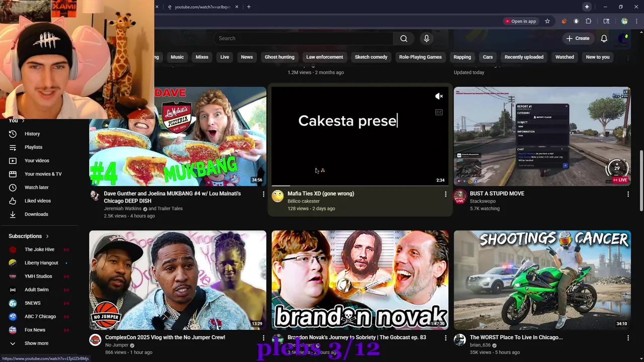Open The Joke Hive channel

[39, 249]
